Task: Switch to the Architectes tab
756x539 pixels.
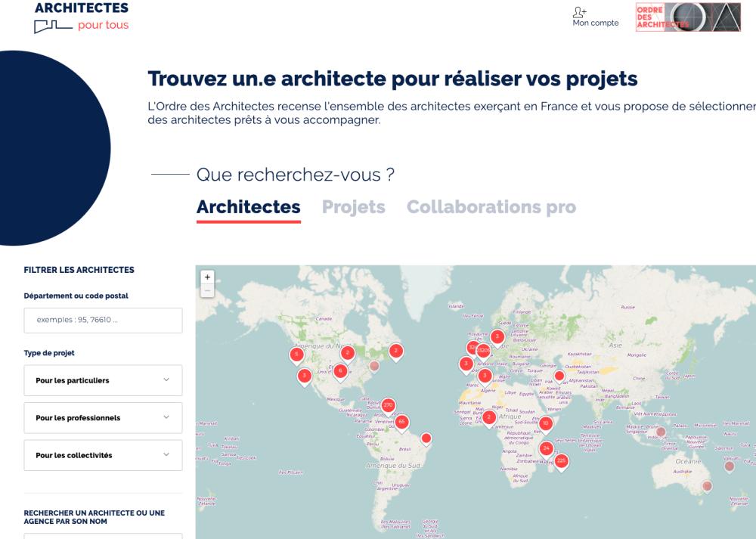Action: pyautogui.click(x=248, y=207)
